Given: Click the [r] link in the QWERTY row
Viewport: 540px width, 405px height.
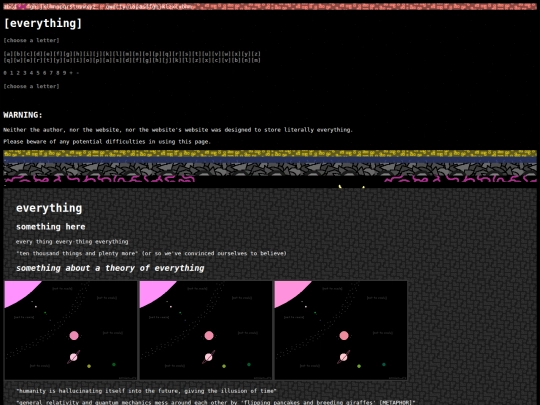Looking at the screenshot, I should (x=38, y=60).
